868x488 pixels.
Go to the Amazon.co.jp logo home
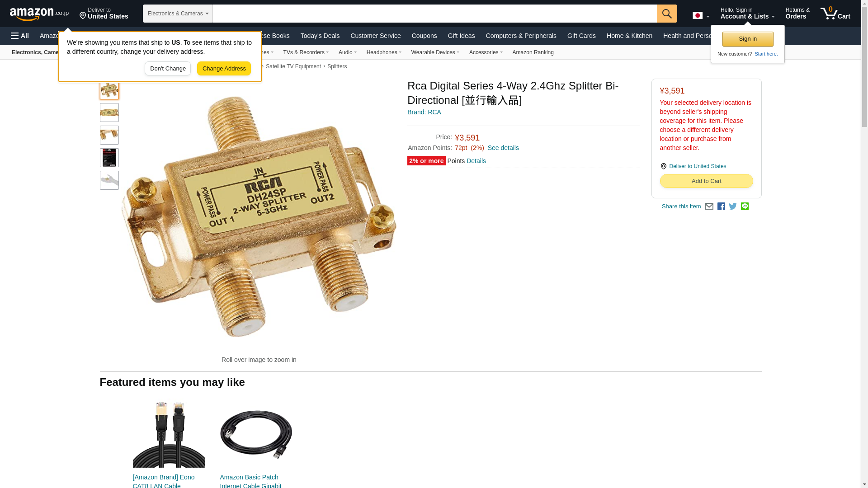point(39,14)
